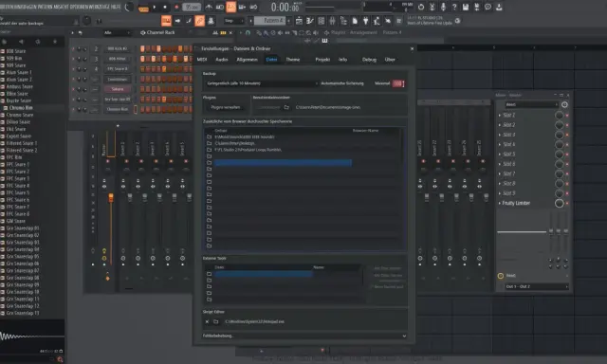Image resolution: width=607 pixels, height=364 pixels.
Task: Click the circular arrow icon in top toolbar
Action: pos(421,7)
